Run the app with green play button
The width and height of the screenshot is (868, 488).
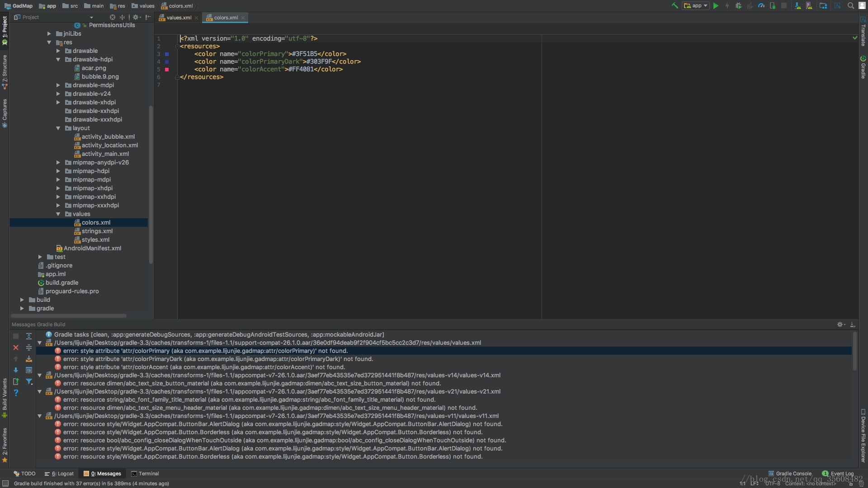(716, 6)
